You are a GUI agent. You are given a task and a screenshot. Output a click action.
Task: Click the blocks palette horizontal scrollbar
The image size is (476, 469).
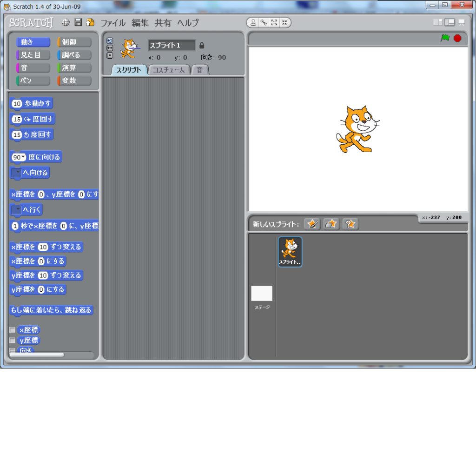click(x=37, y=355)
